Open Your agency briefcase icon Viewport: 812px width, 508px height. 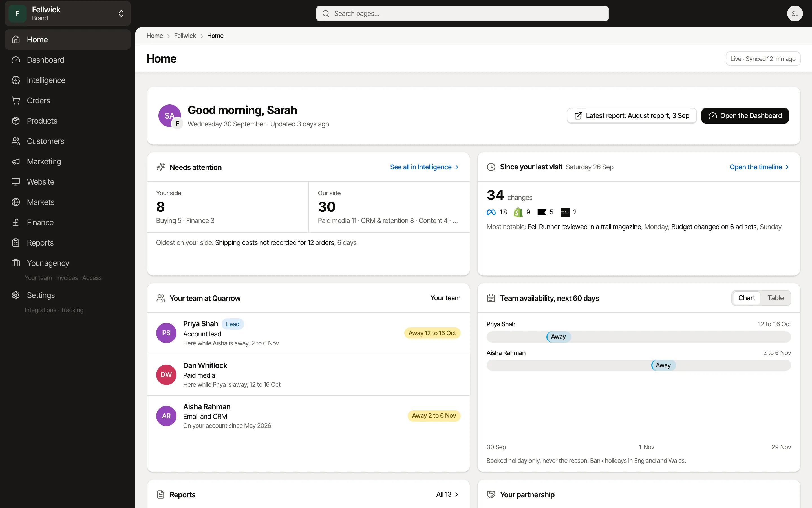click(16, 263)
